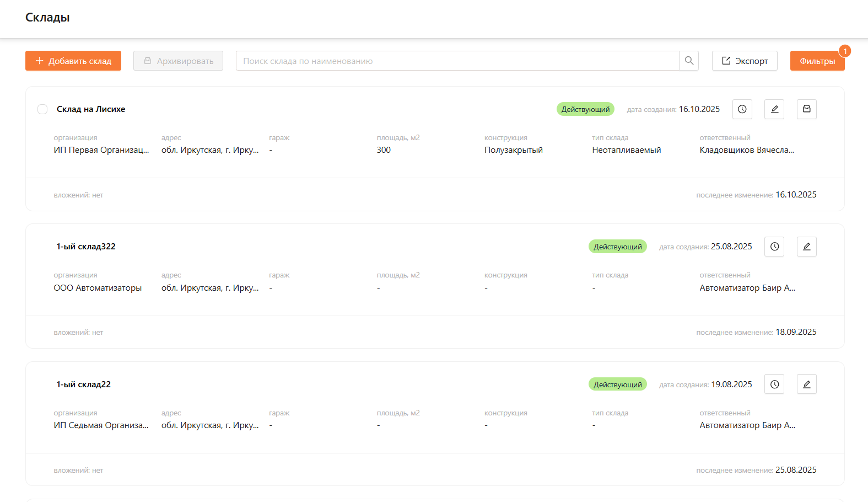This screenshot has width=868, height=502.
Task: Click the Экспорт button
Action: click(x=745, y=61)
